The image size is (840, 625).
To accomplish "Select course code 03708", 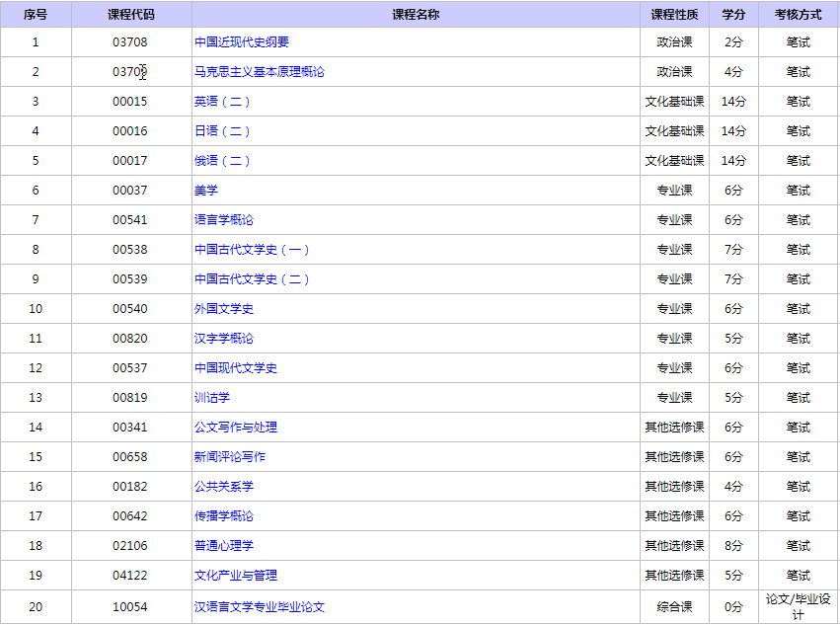I will (x=130, y=41).
